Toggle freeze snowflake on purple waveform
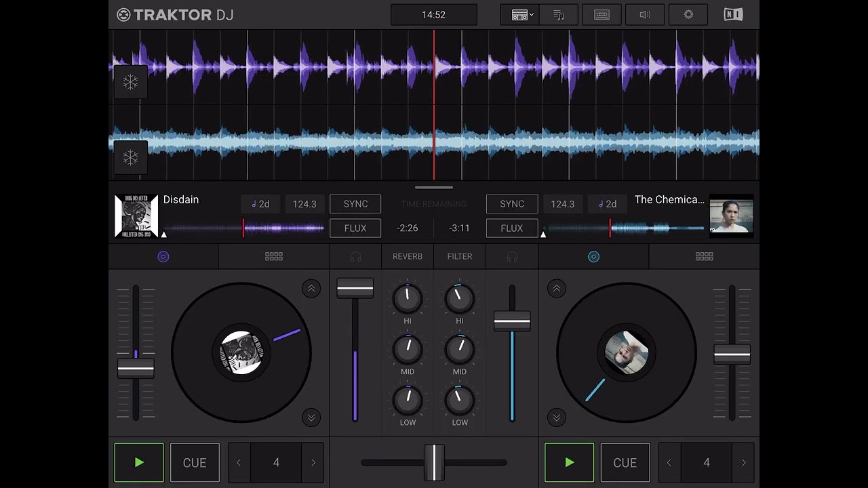Viewport: 868px width, 488px height. point(130,83)
